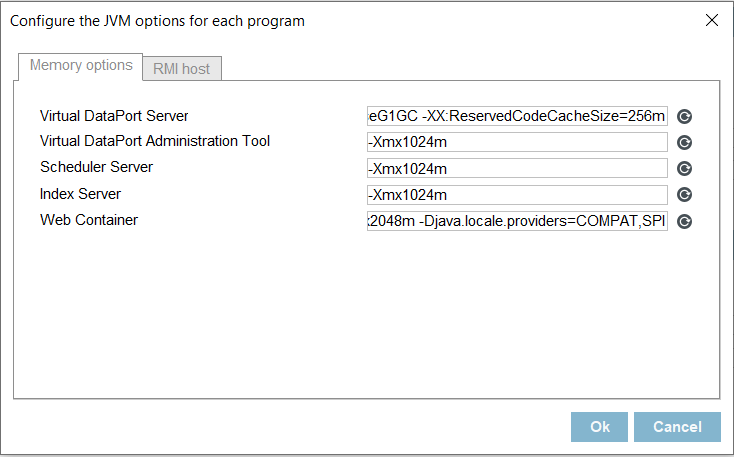Focus the Scheduler Server options field
734x457 pixels.
pos(517,168)
